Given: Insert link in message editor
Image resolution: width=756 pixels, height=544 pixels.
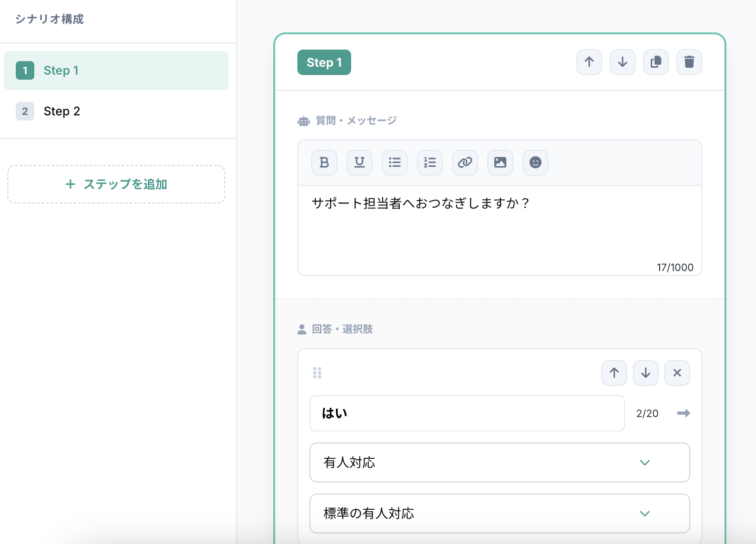Looking at the screenshot, I should coord(465,163).
